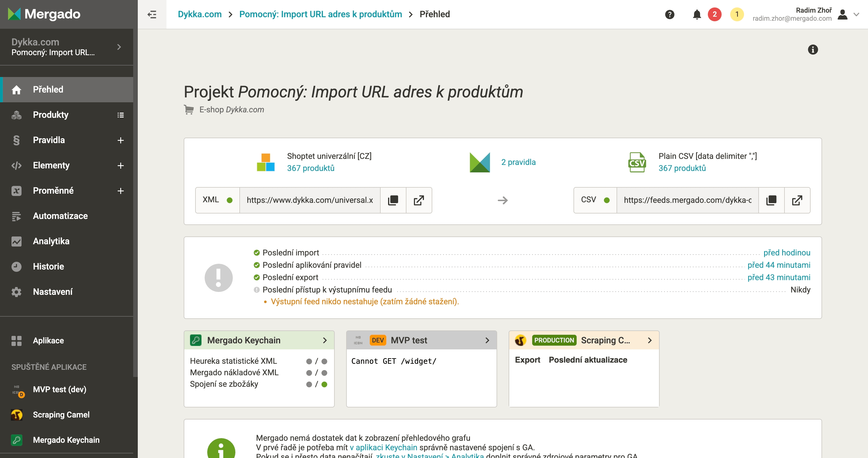Expand the Dykka.com project switcher chevron
The image size is (868, 458).
[x=119, y=47]
